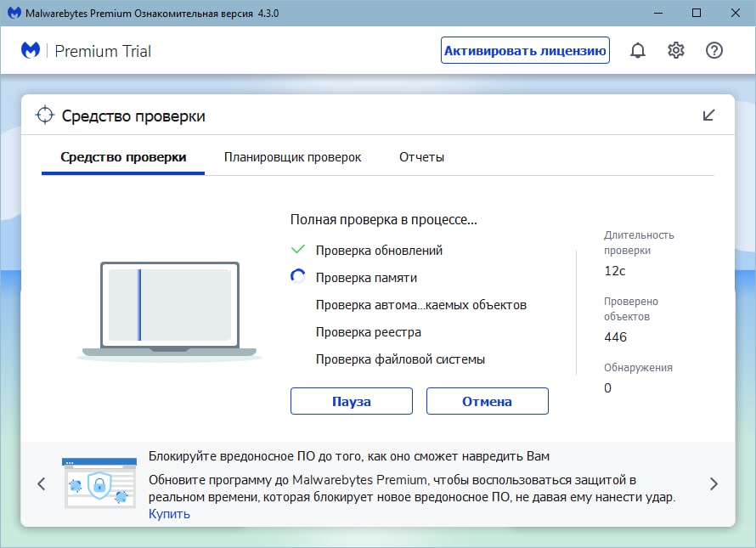Screen dimensions: 756x548
Task: Click the scanned objects count 446
Action: coord(616,336)
